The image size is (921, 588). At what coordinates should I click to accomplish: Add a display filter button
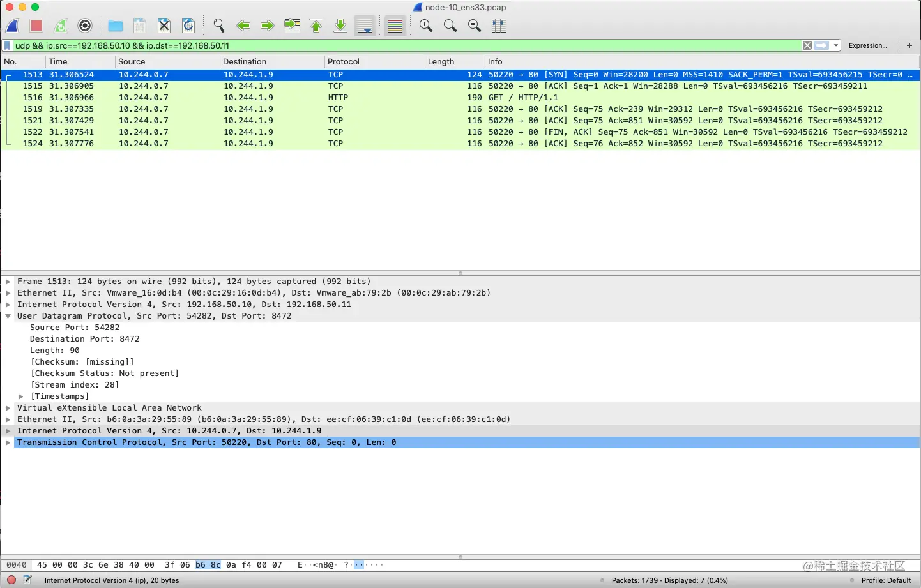click(910, 45)
